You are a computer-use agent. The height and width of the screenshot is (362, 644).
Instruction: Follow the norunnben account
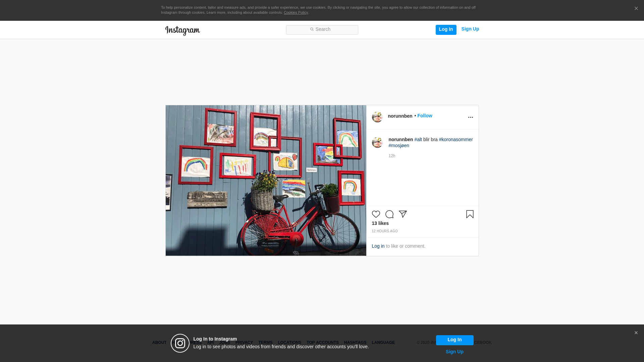point(425,116)
